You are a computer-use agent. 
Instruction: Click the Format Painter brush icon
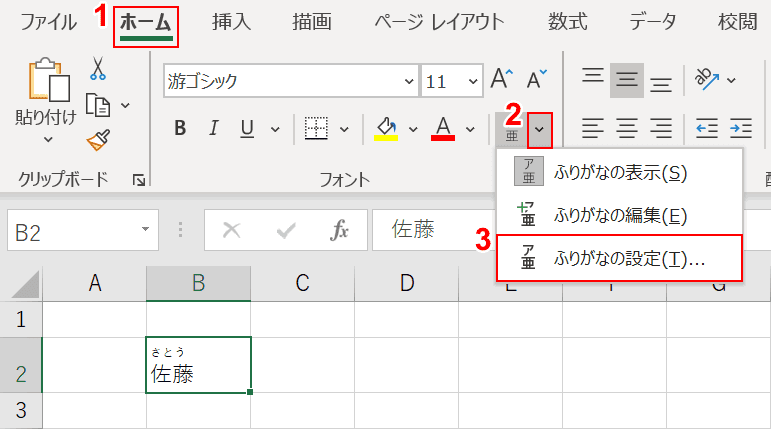[x=98, y=140]
